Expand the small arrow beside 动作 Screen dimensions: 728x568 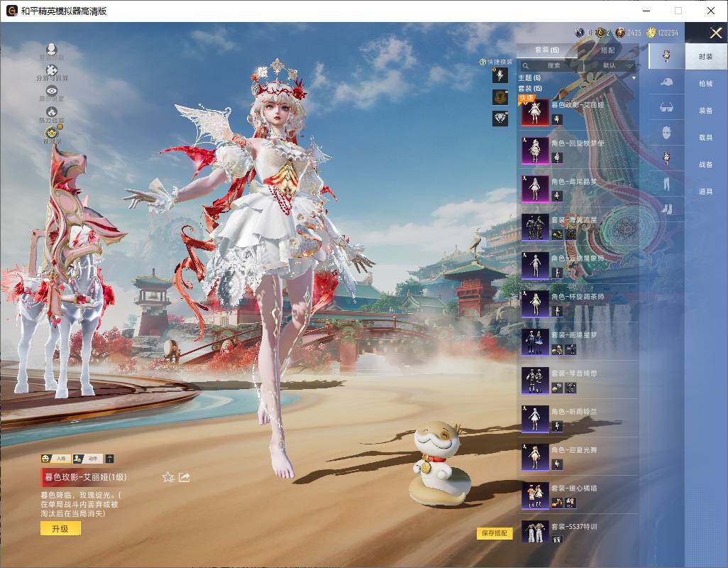coord(109,459)
